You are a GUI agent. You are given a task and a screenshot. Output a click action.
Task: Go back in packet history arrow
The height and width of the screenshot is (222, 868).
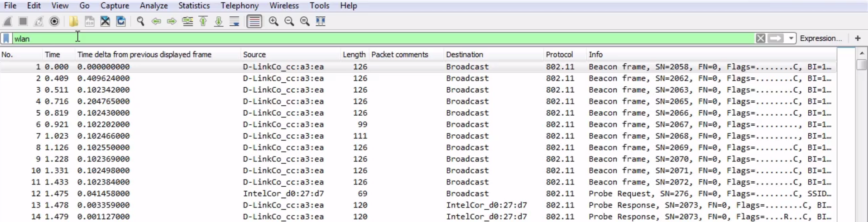point(156,21)
